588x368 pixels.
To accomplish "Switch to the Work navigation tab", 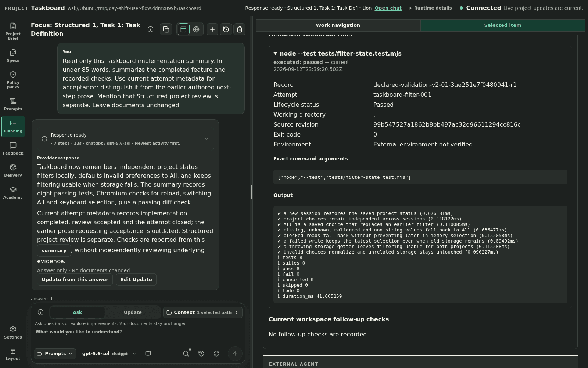I will click(338, 25).
